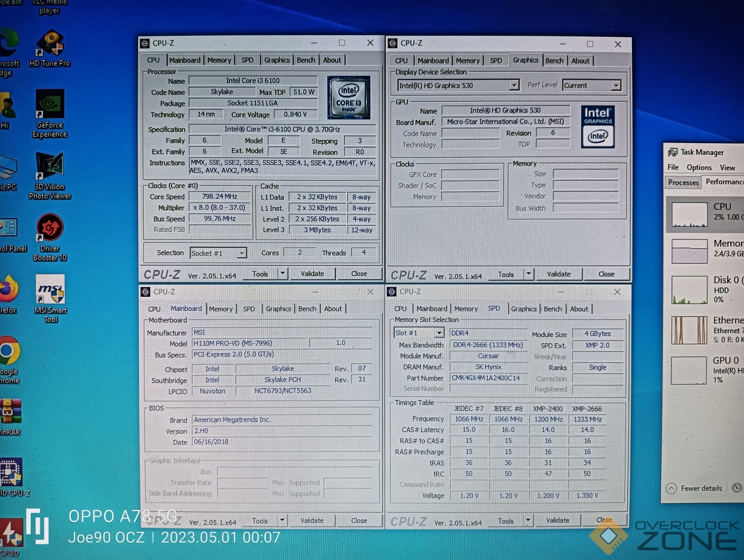Expand Tools arrow in CPU tab window
This screenshot has height=560, width=744.
(x=282, y=273)
